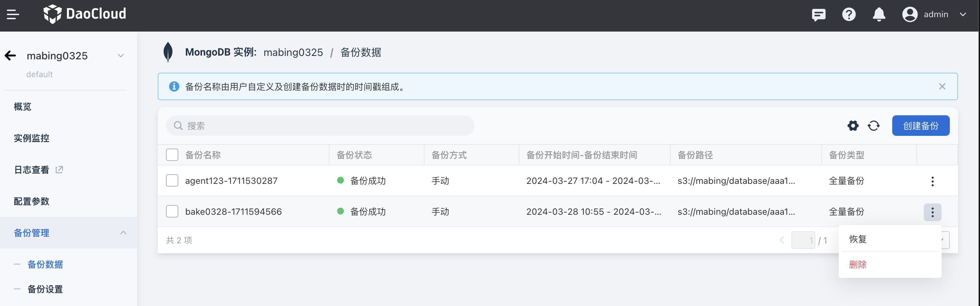Choose 恢复 from the context menu
This screenshot has width=980, height=306.
pyautogui.click(x=858, y=239)
